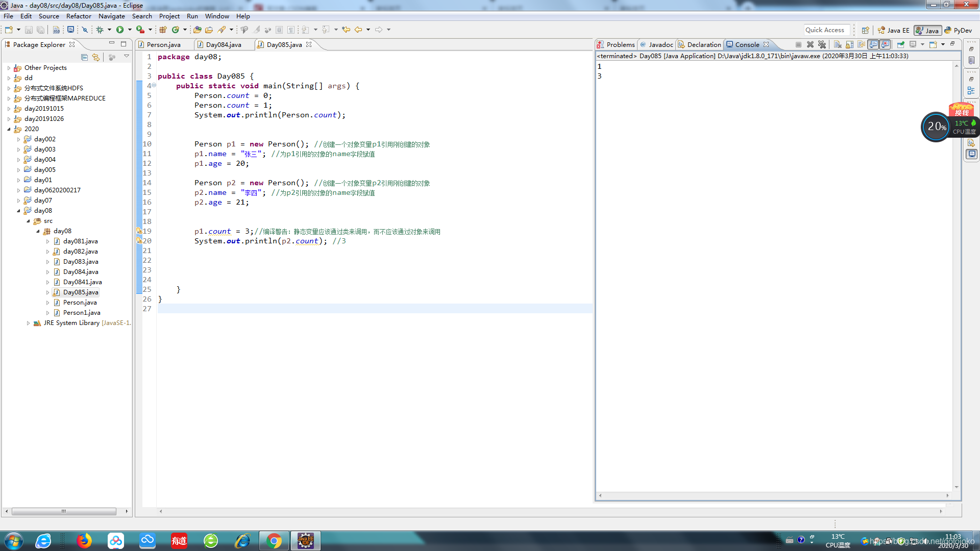Open Chrome from the Windows taskbar
980x551 pixels.
point(274,541)
